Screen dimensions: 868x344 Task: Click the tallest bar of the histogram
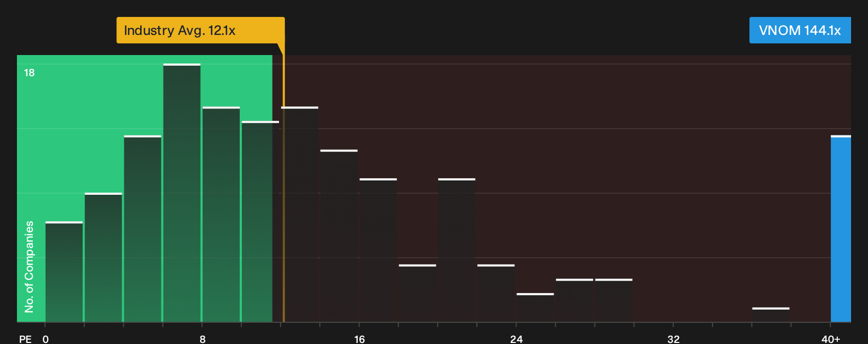pyautogui.click(x=182, y=193)
